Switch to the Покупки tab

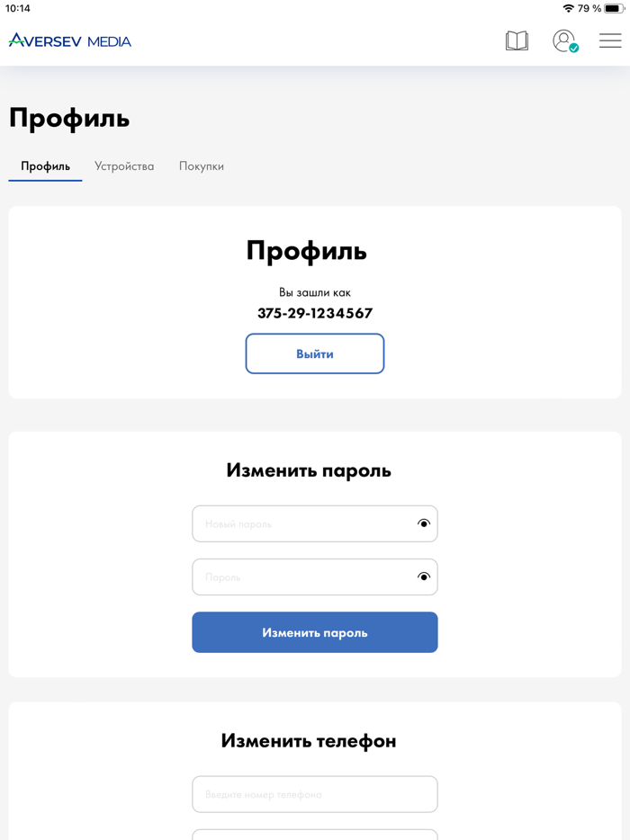(202, 166)
